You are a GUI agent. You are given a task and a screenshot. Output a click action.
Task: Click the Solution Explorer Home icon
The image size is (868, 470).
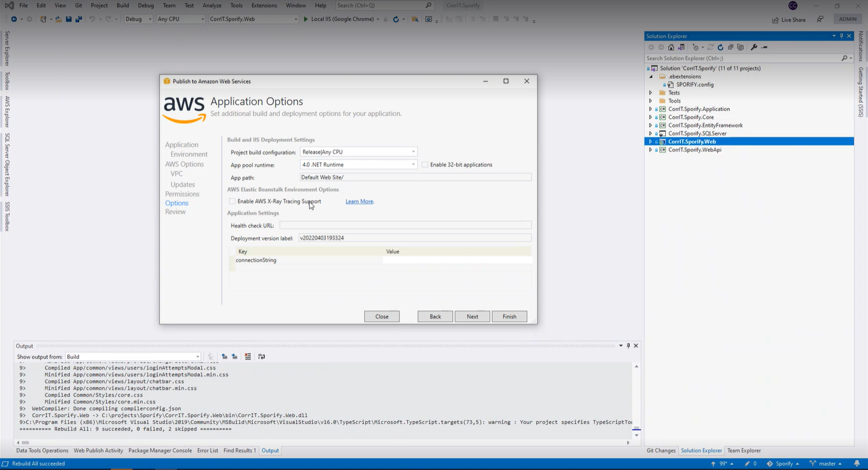coord(671,48)
